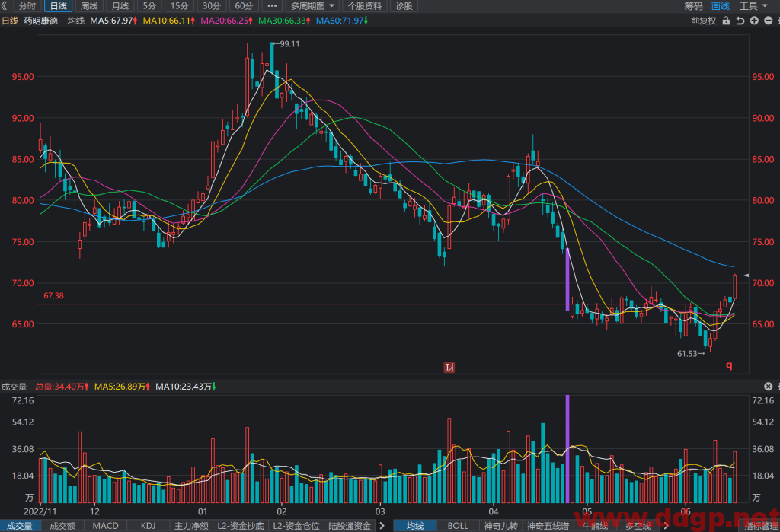Select the 陆股通资金 indicator tab
Screen dimensions: 780x532
click(x=350, y=526)
